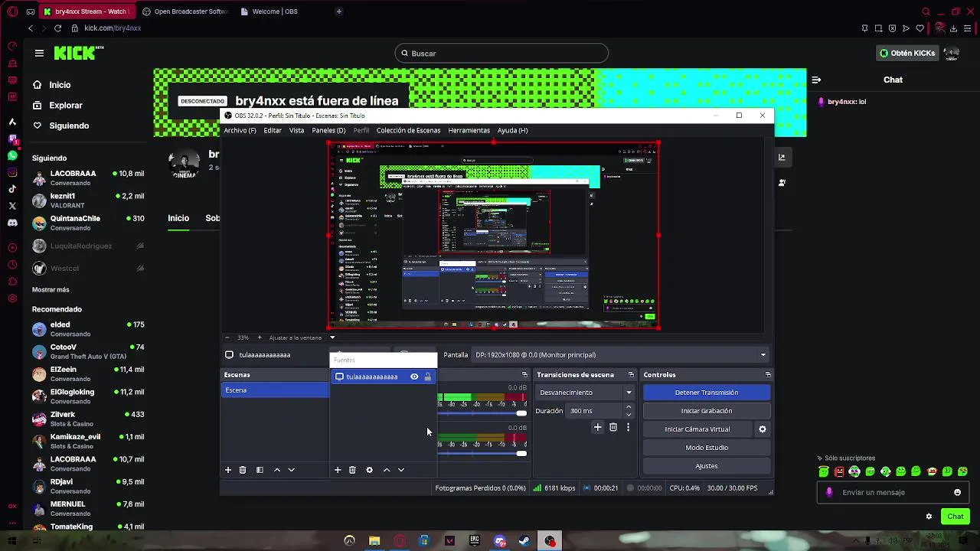Select Escena in scenes list

point(276,390)
